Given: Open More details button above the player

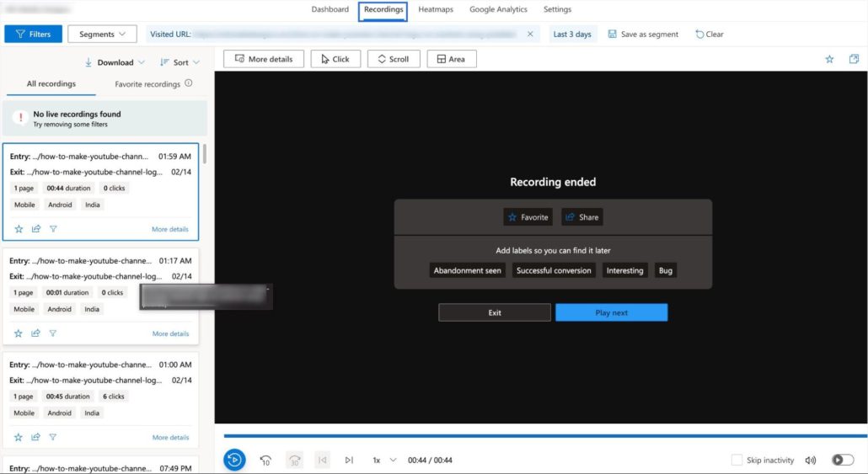Looking at the screenshot, I should coord(264,59).
